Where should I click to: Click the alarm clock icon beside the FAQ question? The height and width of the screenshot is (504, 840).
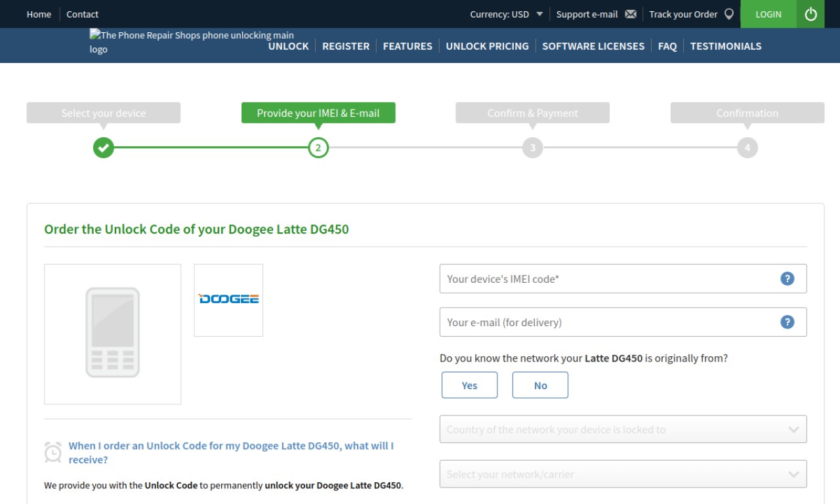(x=52, y=452)
